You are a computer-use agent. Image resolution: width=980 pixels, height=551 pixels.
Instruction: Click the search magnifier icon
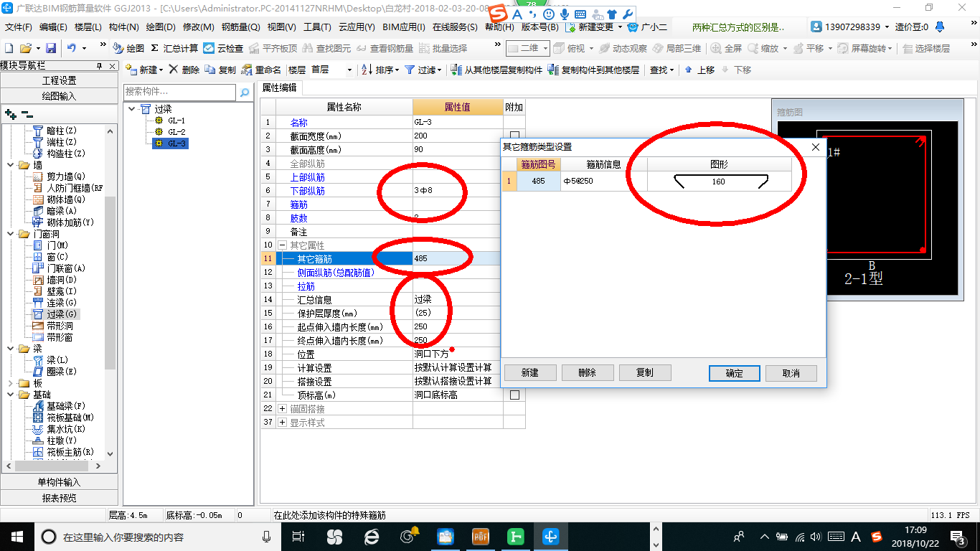245,93
